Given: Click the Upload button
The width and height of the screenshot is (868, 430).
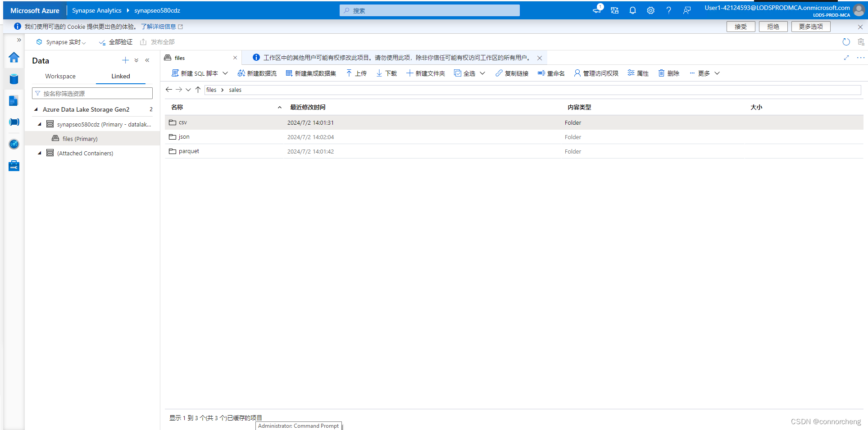Looking at the screenshot, I should (x=356, y=73).
